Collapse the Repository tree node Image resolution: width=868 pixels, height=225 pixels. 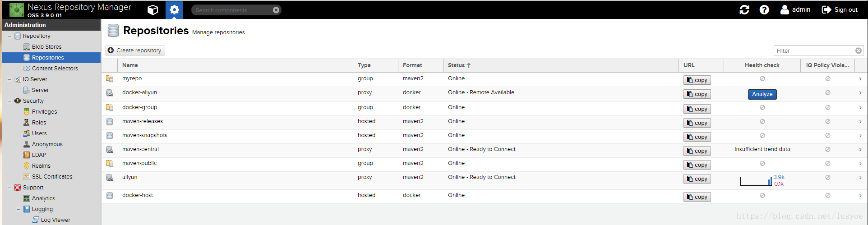coord(9,36)
